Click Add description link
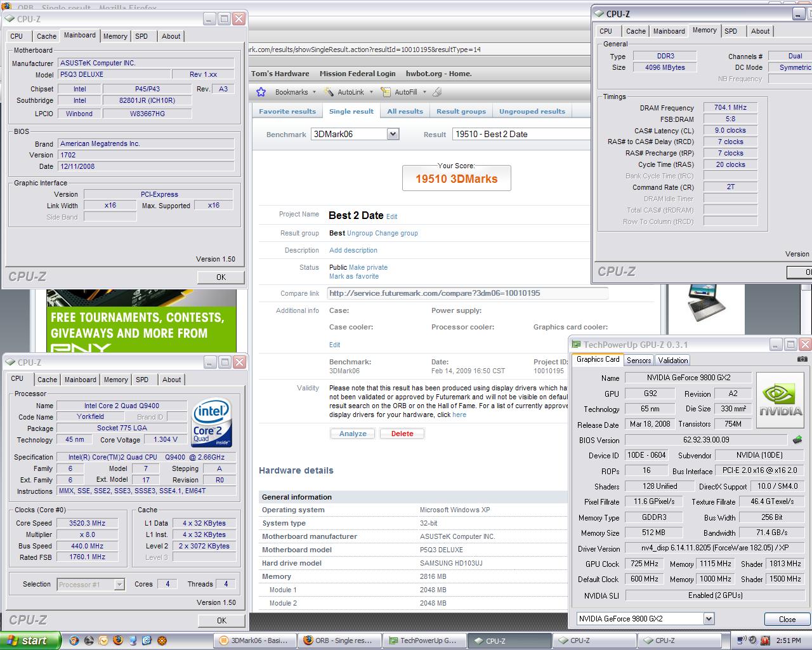812x650 pixels. [353, 250]
